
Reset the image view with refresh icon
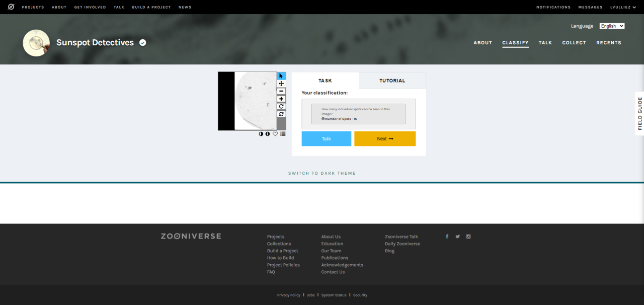(281, 114)
